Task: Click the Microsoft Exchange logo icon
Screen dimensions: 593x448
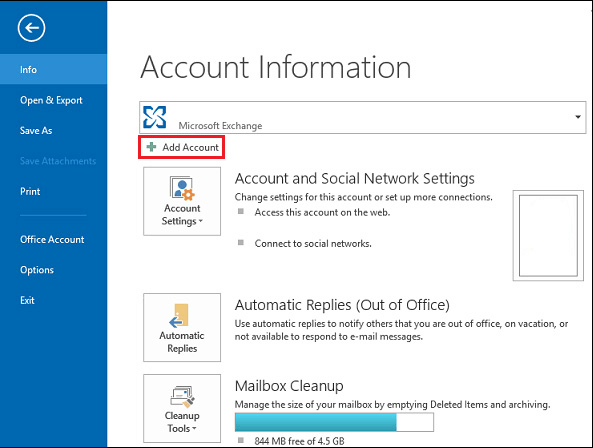Action: pos(154,117)
